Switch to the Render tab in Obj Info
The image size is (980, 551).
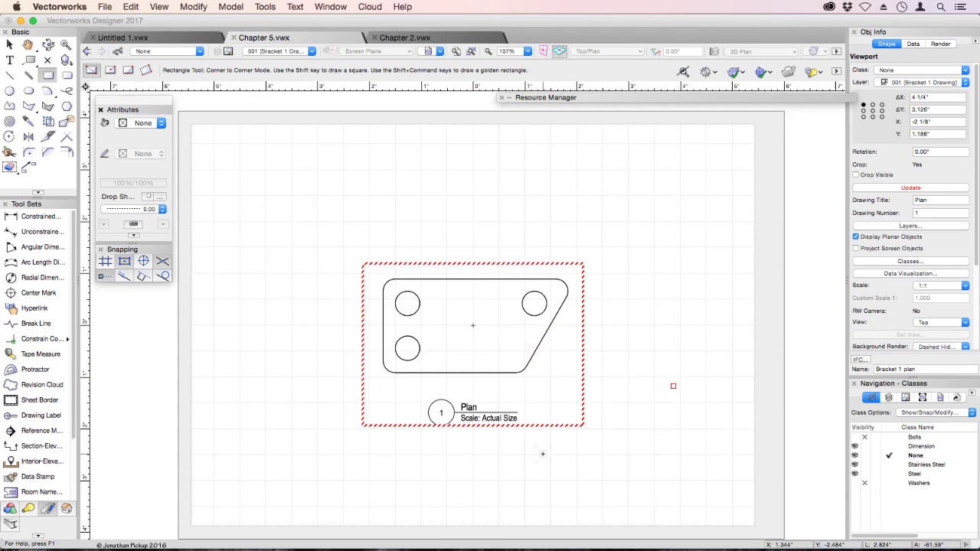(x=940, y=44)
